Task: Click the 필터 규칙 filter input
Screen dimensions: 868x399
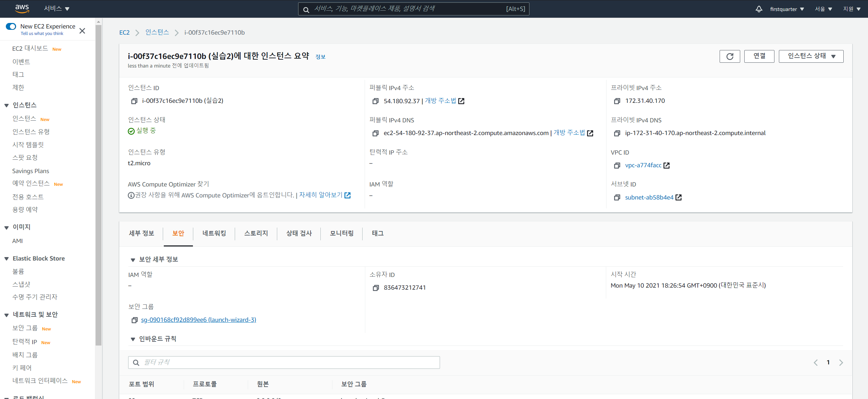Action: [284, 362]
